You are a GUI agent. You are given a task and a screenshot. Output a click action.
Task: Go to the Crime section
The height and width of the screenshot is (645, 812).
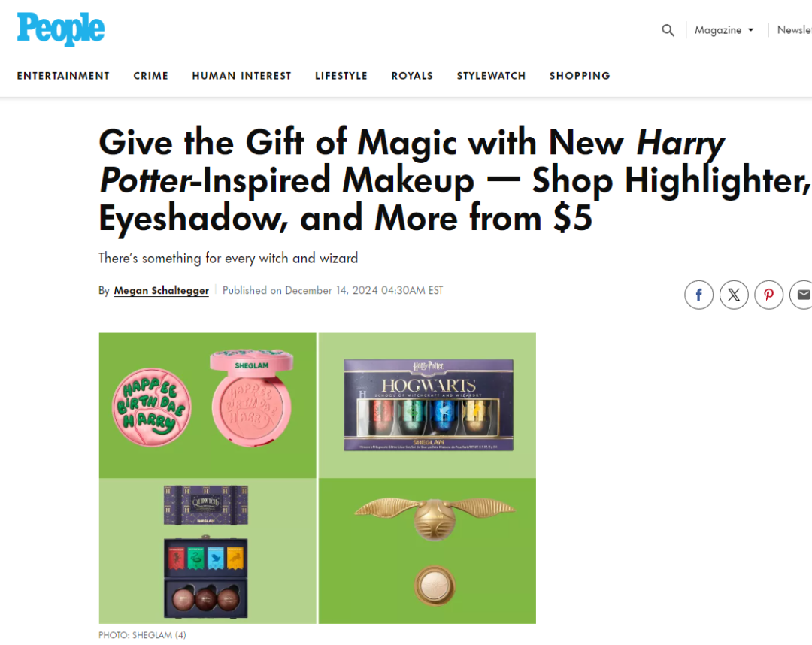(150, 76)
